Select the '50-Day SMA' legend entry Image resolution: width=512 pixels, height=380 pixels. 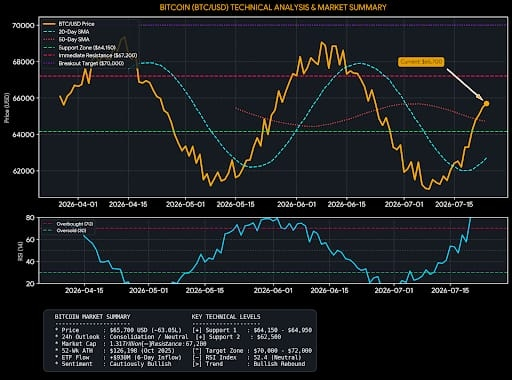tap(66, 40)
